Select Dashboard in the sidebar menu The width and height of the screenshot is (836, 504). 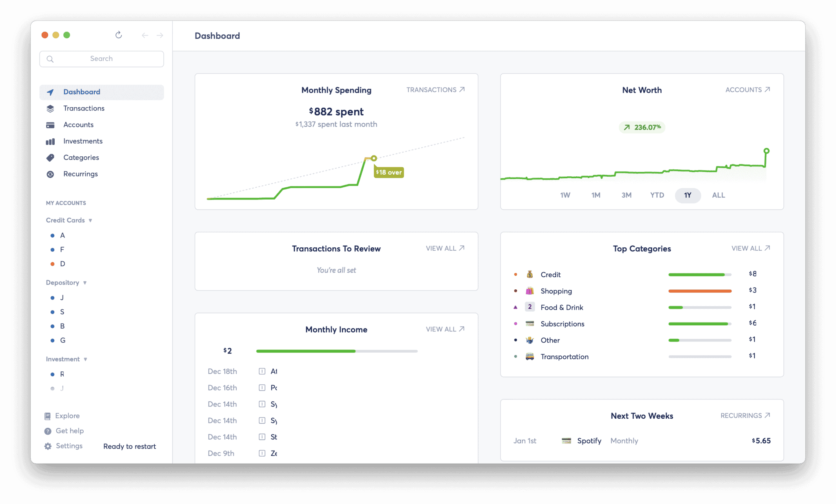[x=82, y=92]
